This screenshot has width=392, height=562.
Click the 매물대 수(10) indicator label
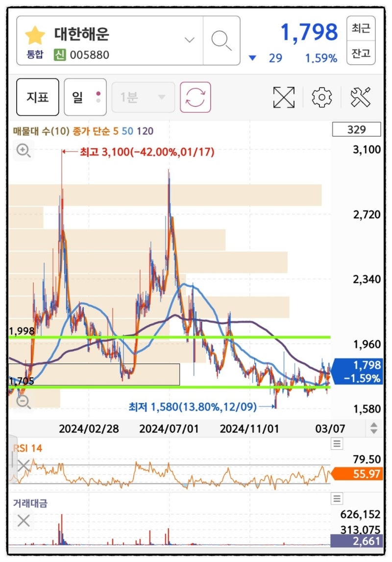coord(41,131)
